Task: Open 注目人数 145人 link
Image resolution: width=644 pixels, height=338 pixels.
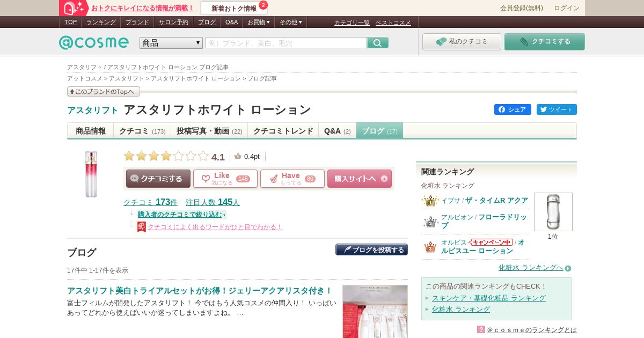Action: tap(213, 202)
